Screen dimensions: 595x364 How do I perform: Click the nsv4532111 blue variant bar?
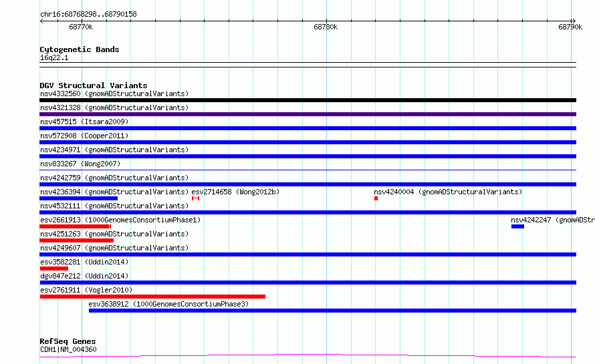click(x=308, y=212)
